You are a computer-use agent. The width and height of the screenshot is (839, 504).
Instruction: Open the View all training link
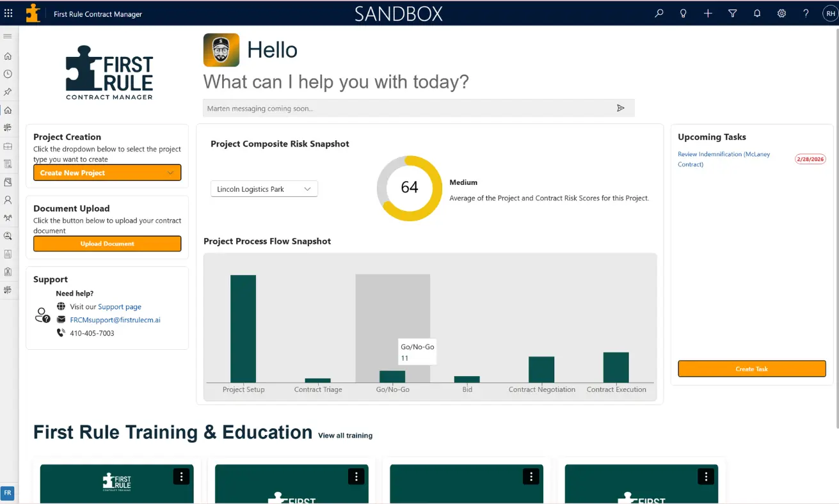pyautogui.click(x=345, y=436)
